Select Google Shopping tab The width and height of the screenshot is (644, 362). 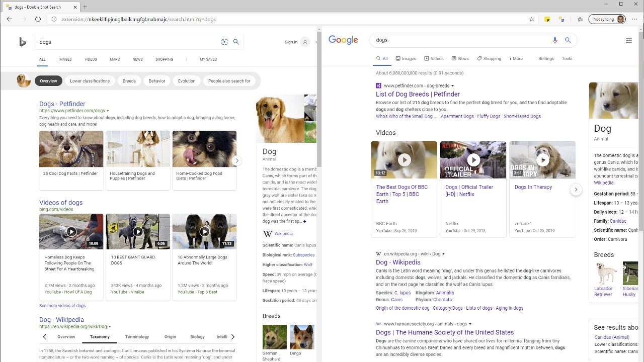(489, 59)
